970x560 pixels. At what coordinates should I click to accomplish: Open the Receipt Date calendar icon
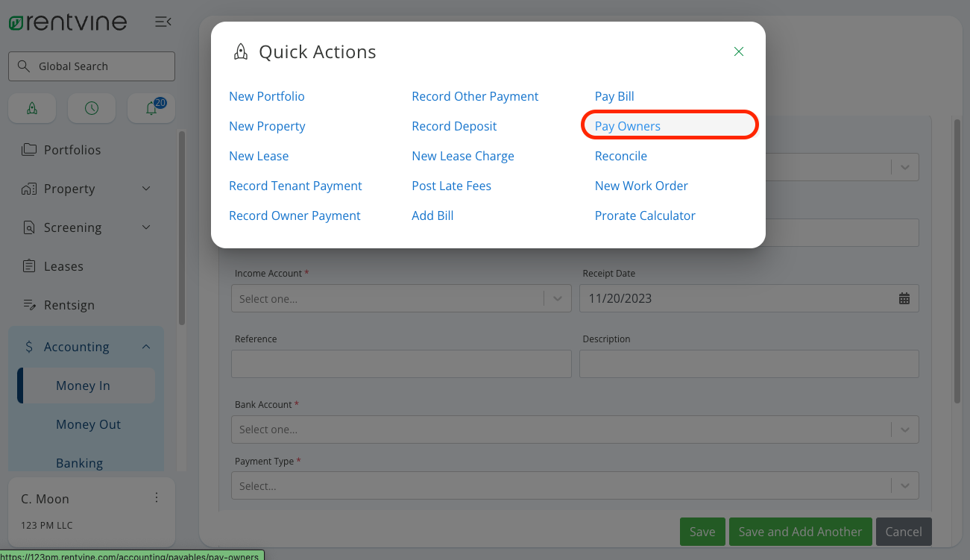[x=904, y=298]
